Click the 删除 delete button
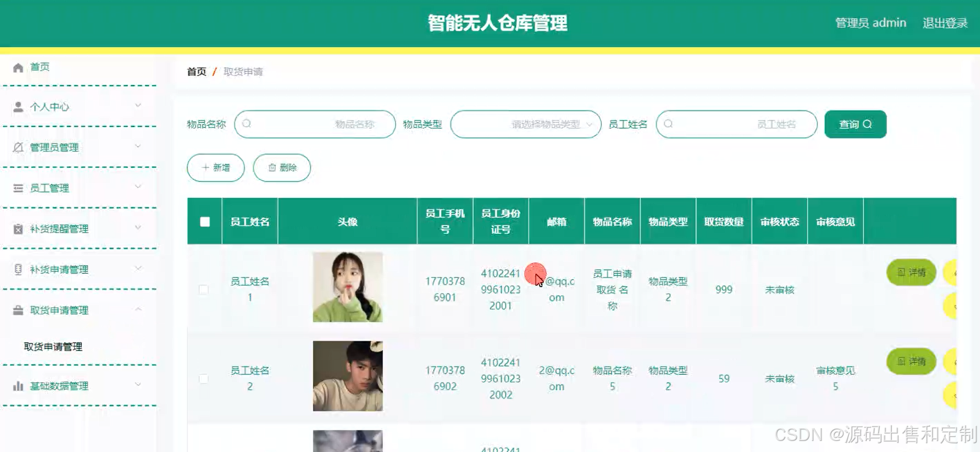 pyautogui.click(x=282, y=168)
